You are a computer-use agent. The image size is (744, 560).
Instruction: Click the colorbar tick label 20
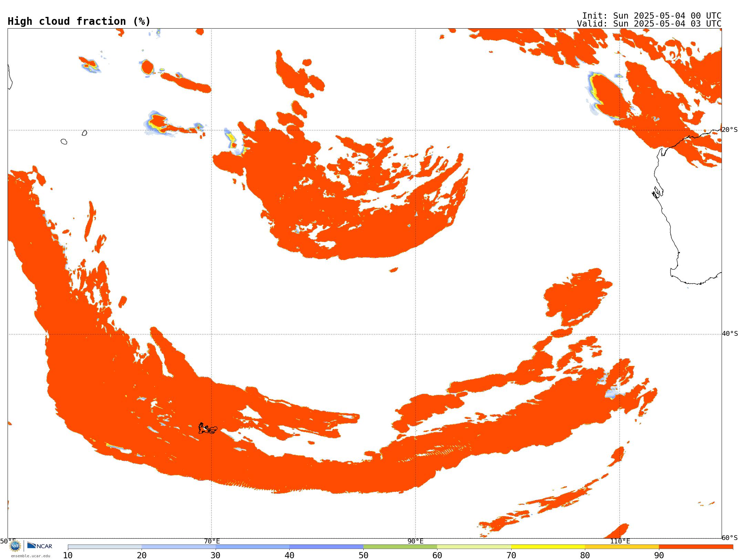click(142, 556)
